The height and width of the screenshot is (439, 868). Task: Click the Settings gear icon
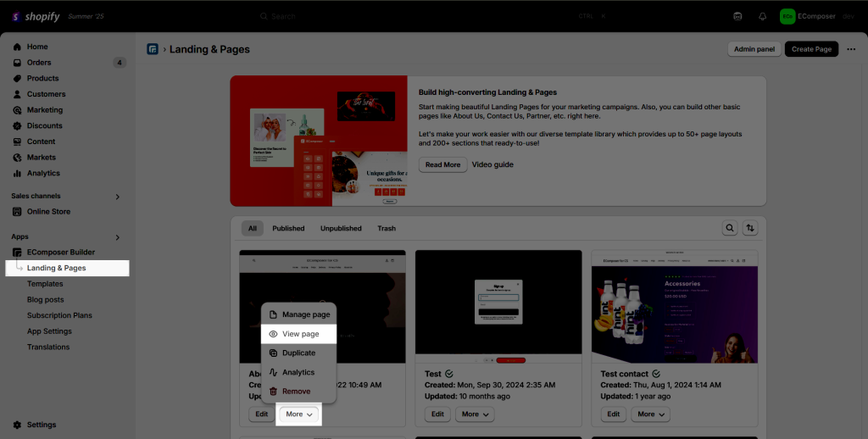17,425
